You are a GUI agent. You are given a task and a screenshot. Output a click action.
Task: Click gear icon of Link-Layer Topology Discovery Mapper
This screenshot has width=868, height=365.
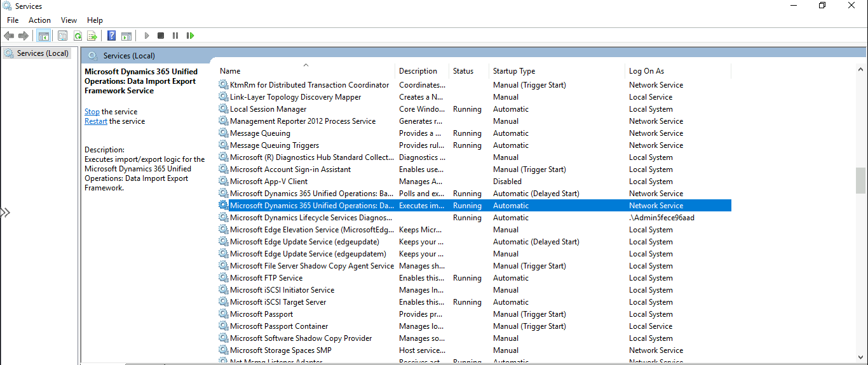[x=223, y=97]
